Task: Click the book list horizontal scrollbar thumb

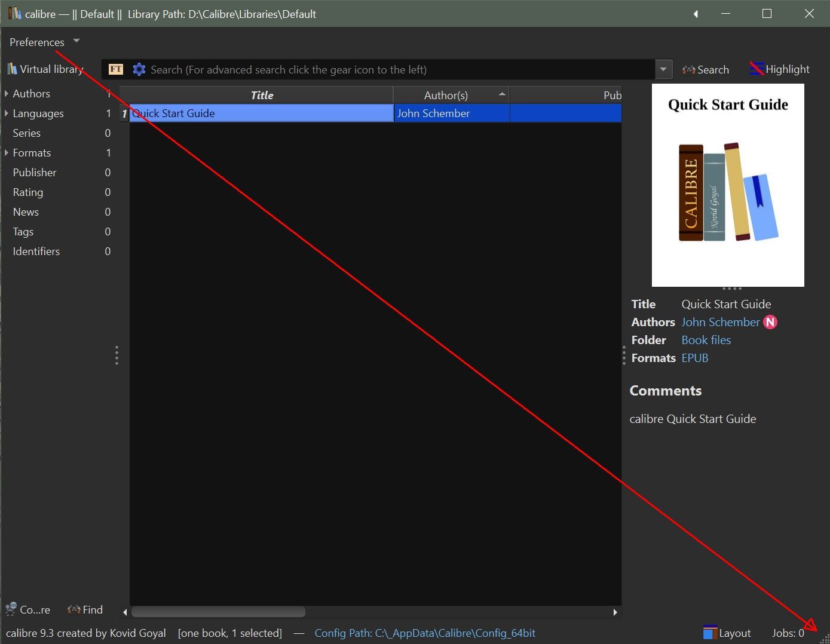Action: (218, 612)
